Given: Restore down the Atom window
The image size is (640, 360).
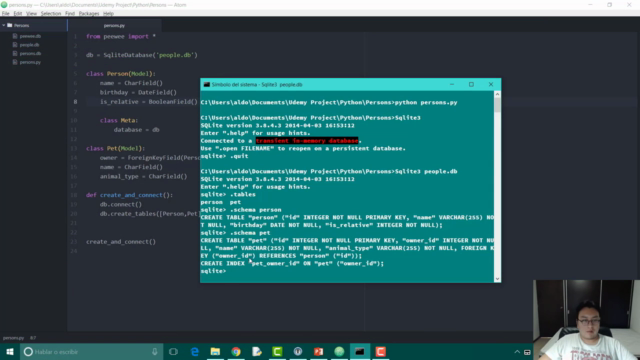Looking at the screenshot, I should pos(610,5).
